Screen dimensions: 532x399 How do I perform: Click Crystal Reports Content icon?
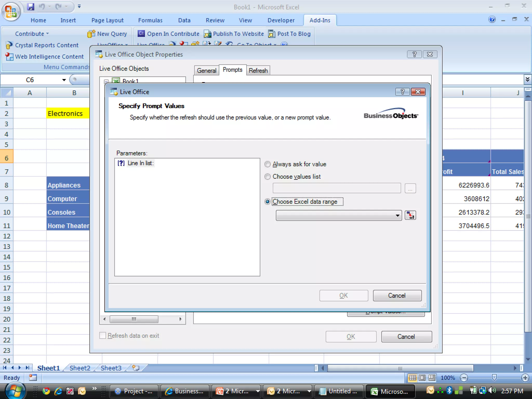point(9,45)
